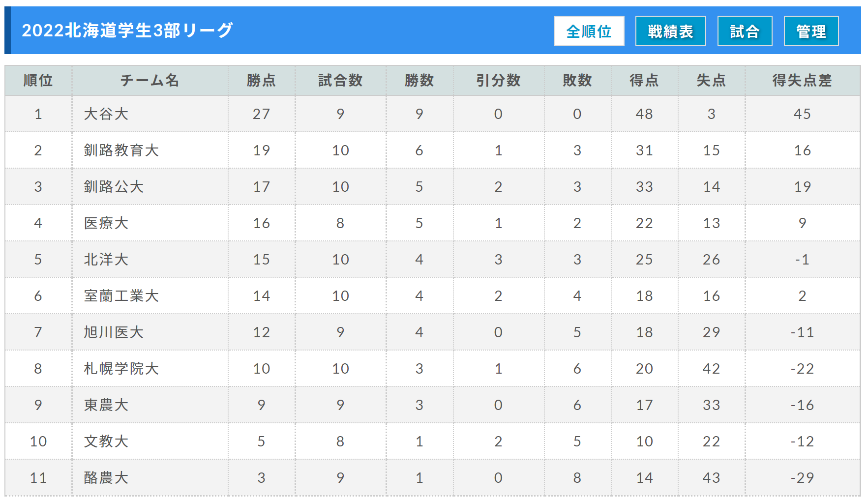The height and width of the screenshot is (500, 868).
Task: Choose 札幌学院大 team name
Action: (121, 369)
